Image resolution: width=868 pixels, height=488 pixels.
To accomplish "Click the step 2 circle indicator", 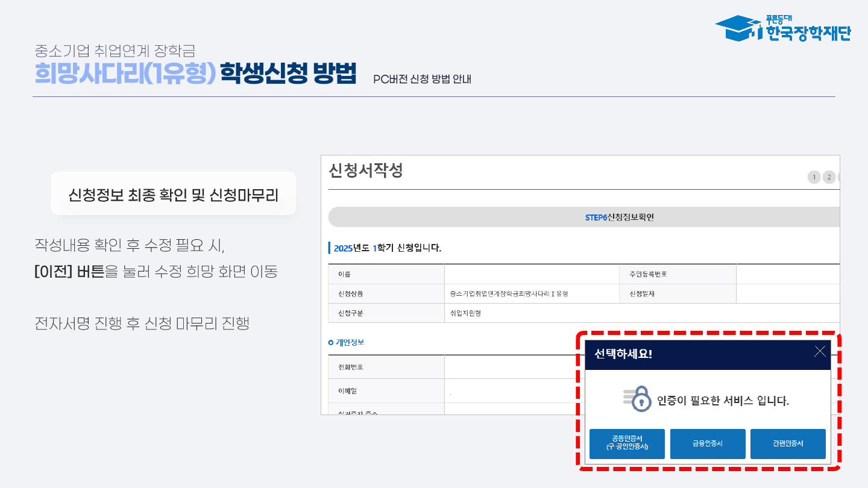I will 829,177.
